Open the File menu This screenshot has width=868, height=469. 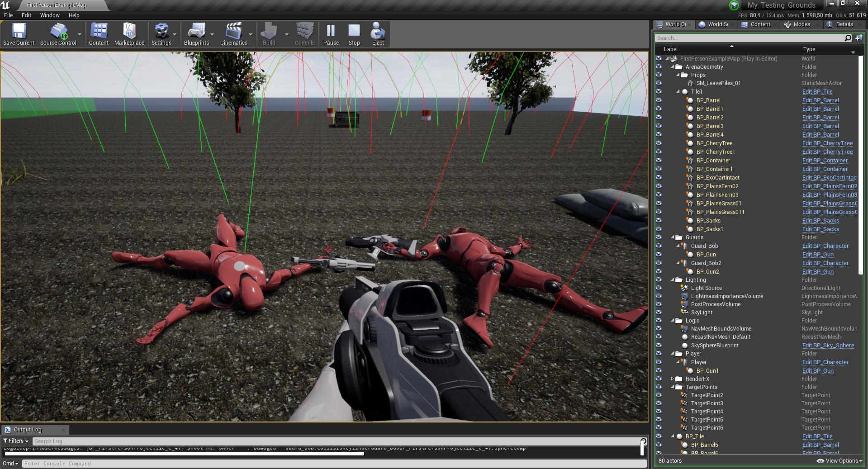(8, 15)
